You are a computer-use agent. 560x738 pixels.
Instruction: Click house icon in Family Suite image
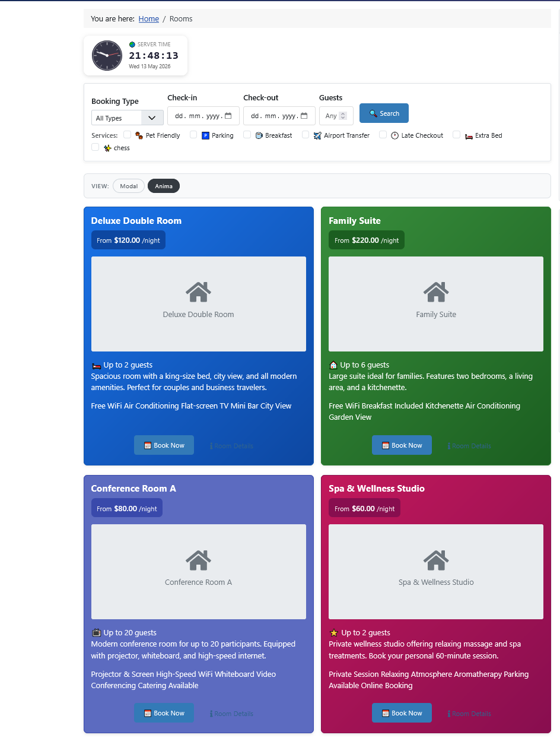(x=436, y=292)
